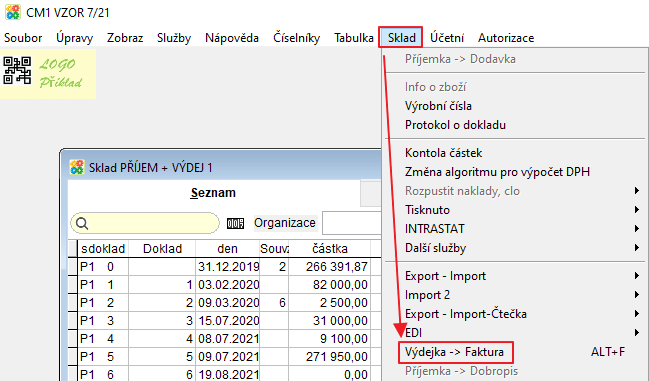Expand the Export - Import-Čtečka submenu

pos(515,314)
